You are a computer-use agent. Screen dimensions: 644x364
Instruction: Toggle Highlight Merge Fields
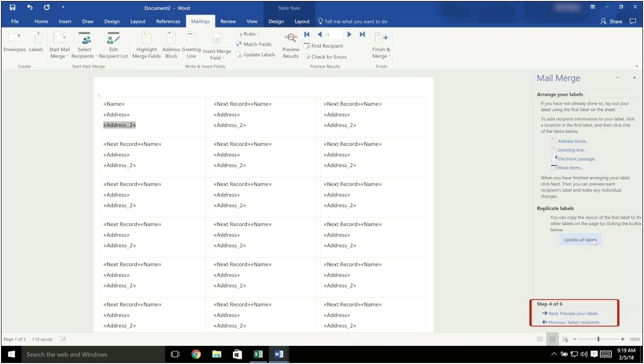(x=146, y=45)
